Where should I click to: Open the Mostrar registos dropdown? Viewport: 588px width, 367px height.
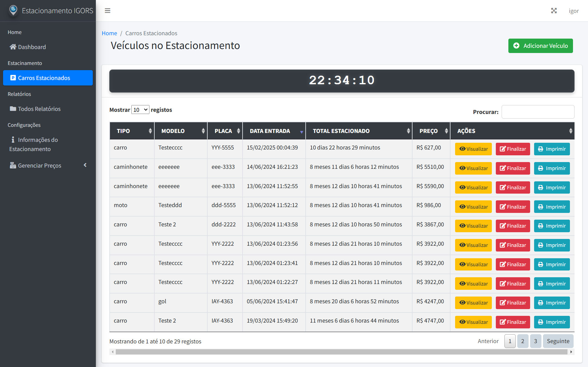(x=140, y=109)
